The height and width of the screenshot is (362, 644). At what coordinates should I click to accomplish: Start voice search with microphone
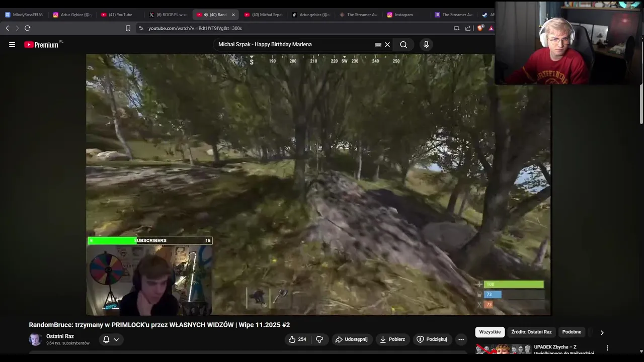click(x=426, y=44)
